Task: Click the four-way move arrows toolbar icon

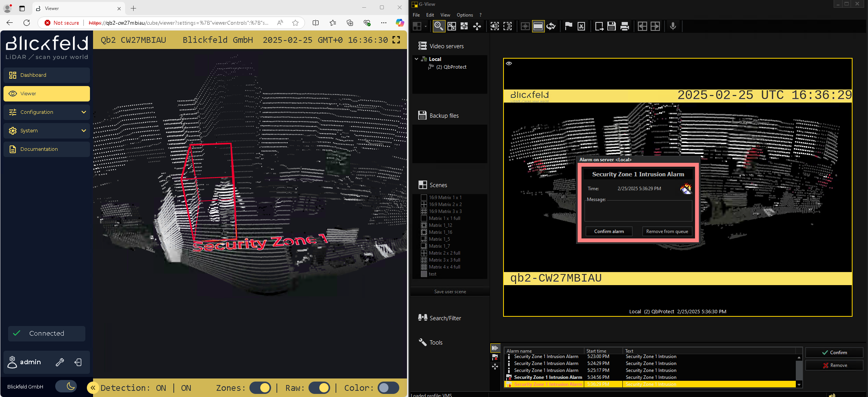Action: click(x=477, y=26)
